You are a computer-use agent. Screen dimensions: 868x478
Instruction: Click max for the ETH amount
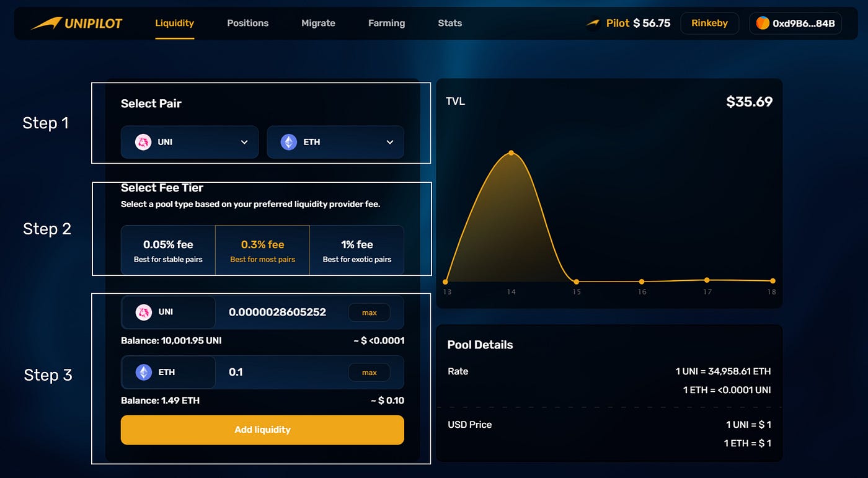(x=370, y=373)
